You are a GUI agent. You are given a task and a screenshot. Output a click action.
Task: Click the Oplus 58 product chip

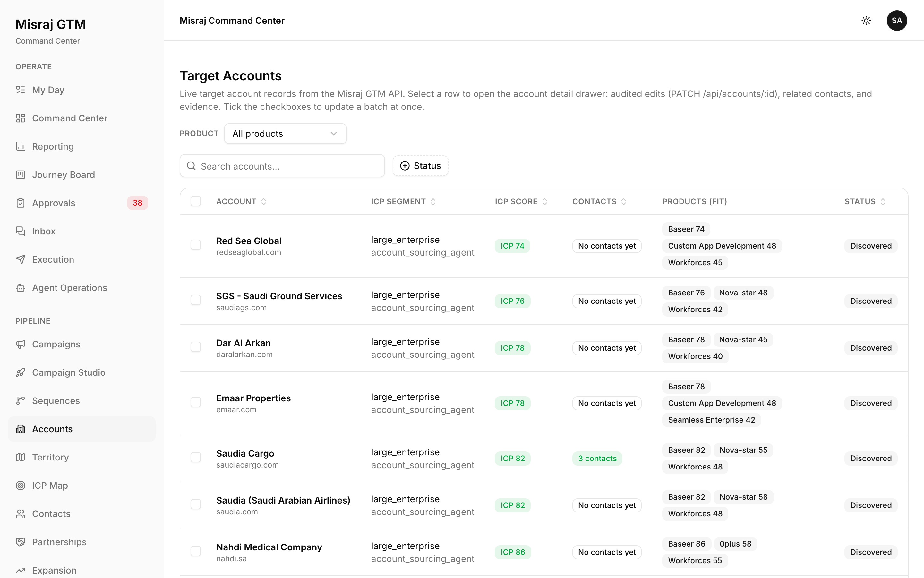click(735, 544)
